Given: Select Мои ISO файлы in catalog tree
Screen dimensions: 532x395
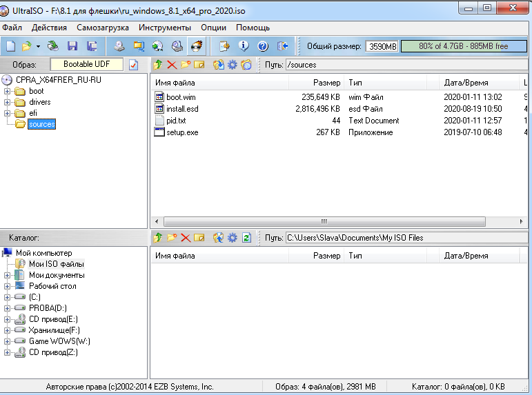Looking at the screenshot, I should click(x=57, y=264).
